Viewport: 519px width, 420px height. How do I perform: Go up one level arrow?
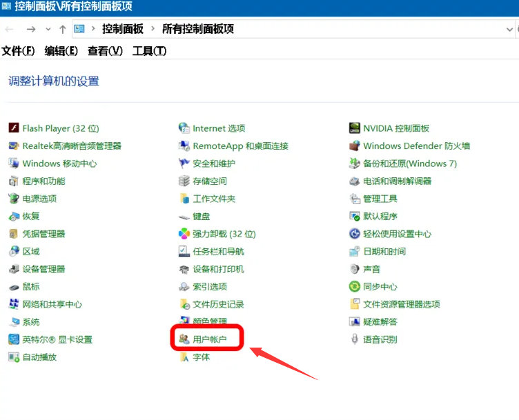[63, 29]
